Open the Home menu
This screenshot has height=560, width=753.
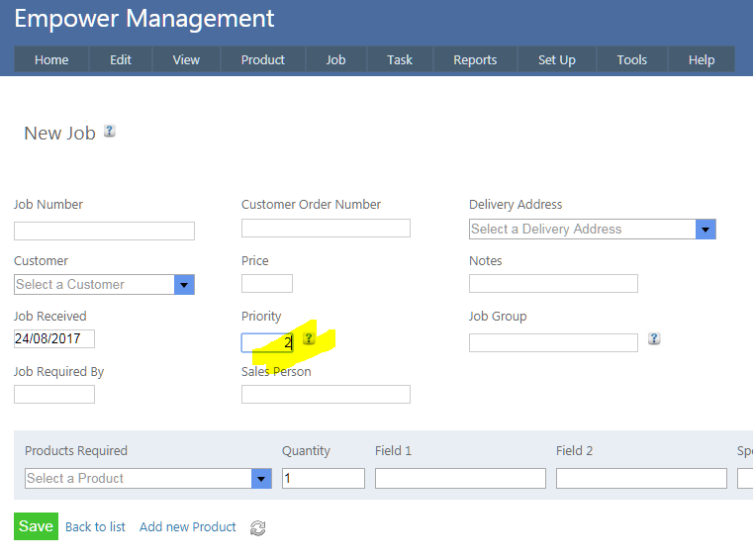[51, 60]
